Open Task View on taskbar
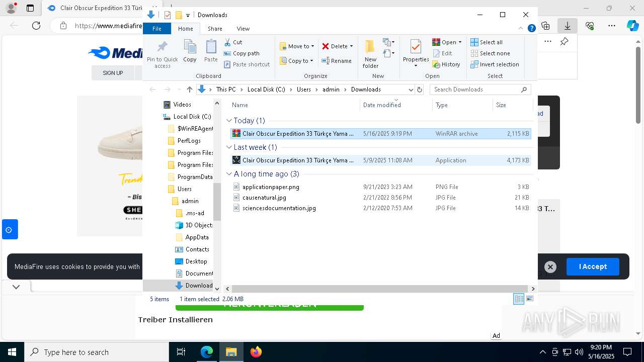The width and height of the screenshot is (644, 362). (181, 352)
